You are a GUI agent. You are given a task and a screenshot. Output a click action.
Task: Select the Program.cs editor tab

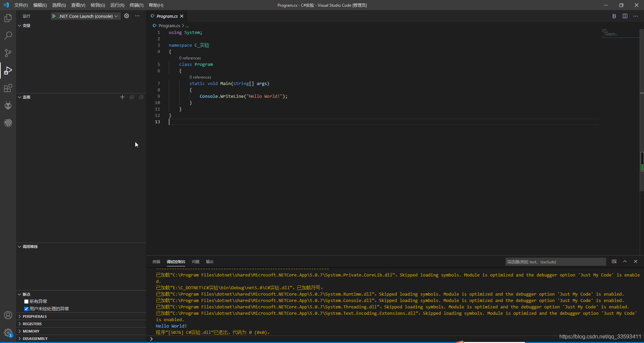[x=167, y=16]
